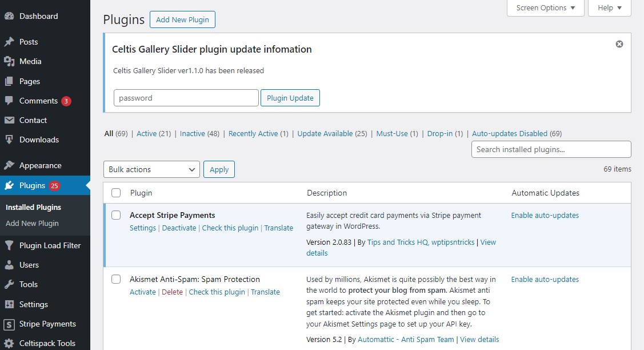Click the search installed plugins field
Image resolution: width=644 pixels, height=350 pixels.
(x=550, y=149)
